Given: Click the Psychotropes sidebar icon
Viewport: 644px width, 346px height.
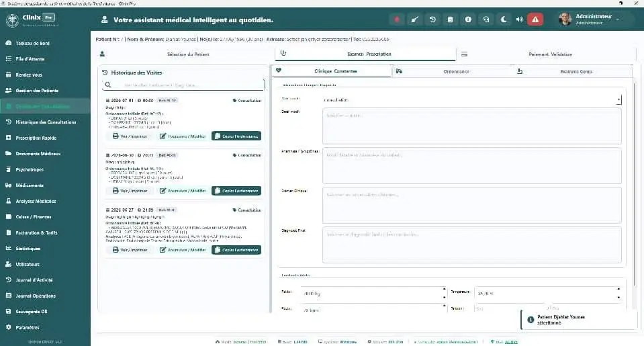Looking at the screenshot, I should point(8,169).
